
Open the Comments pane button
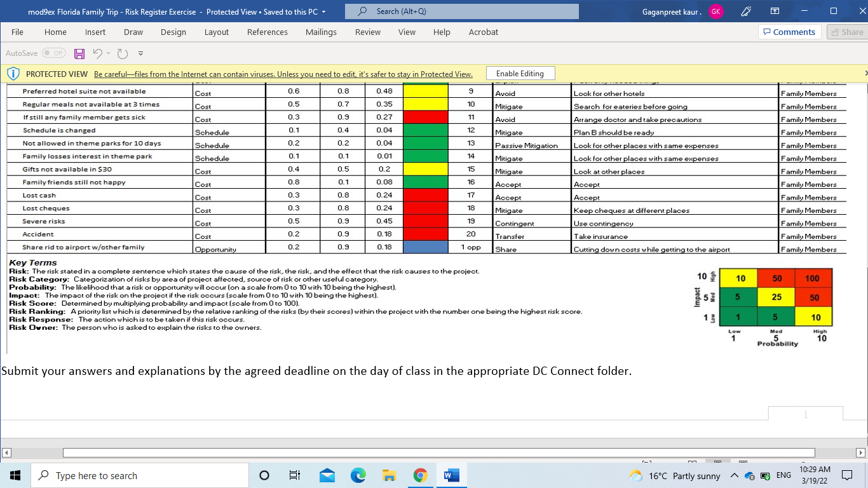click(x=789, y=32)
